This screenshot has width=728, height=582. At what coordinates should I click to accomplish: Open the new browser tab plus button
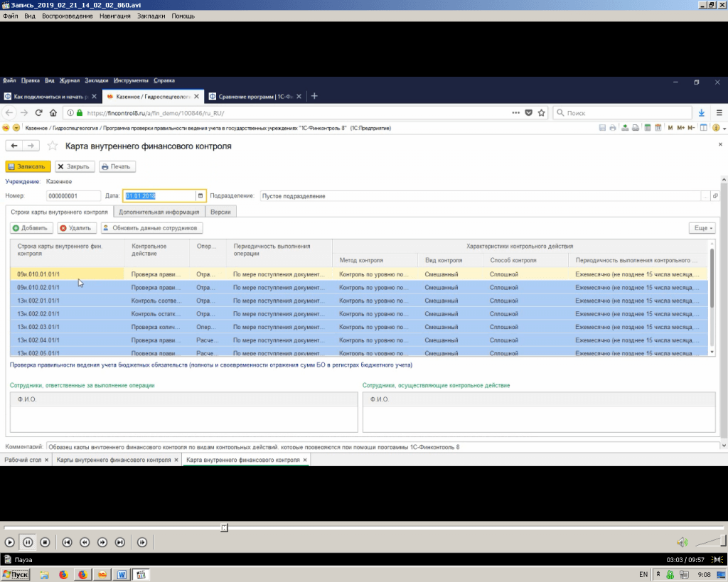coord(315,96)
